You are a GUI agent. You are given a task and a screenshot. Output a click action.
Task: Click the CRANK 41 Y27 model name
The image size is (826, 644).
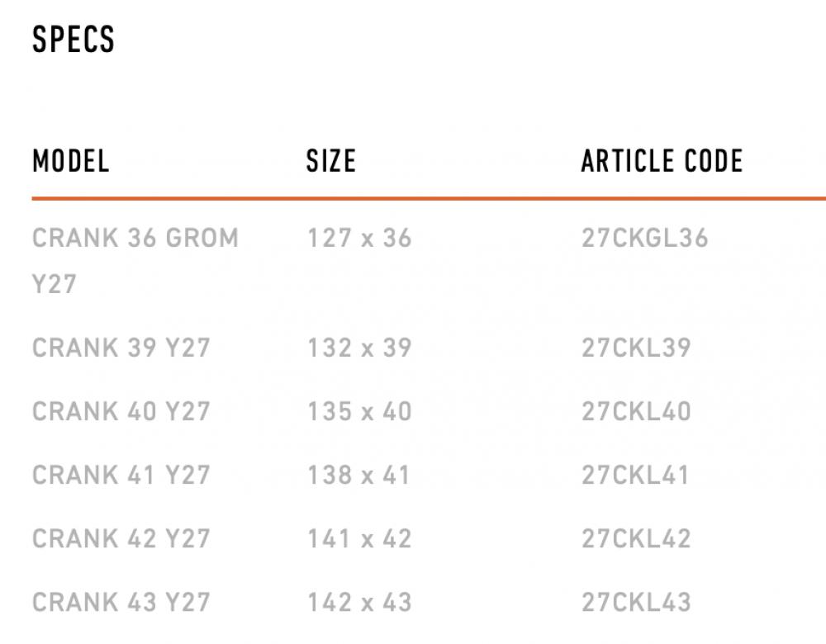click(121, 476)
